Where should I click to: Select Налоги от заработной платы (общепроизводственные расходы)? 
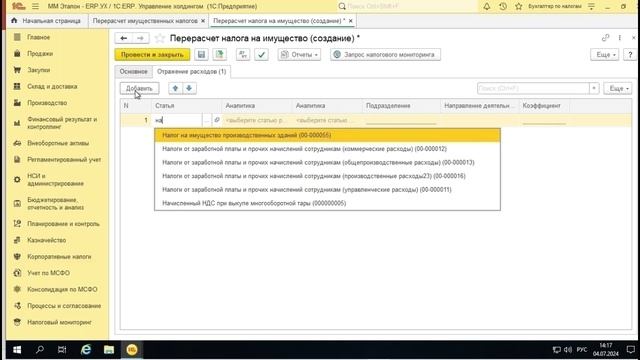(327, 162)
